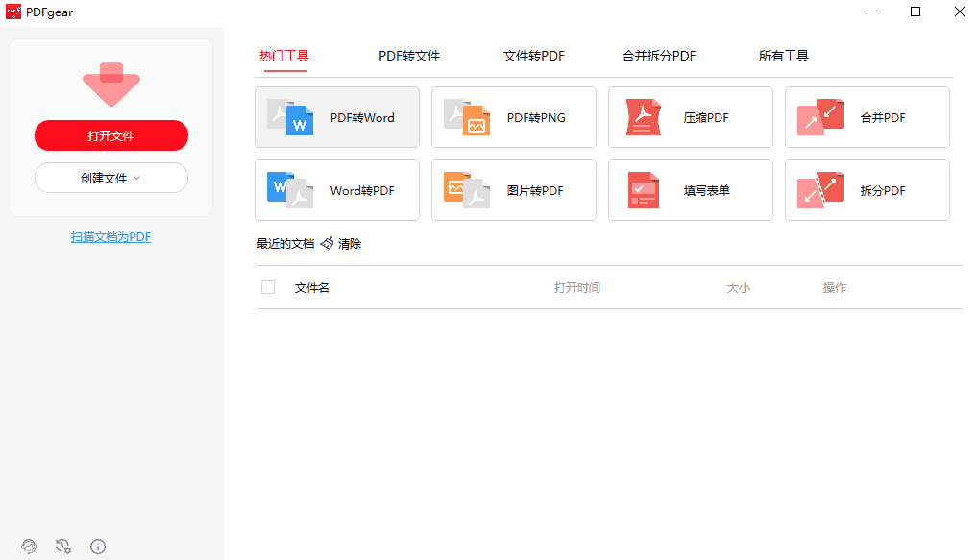Open the 合并PDF merge tool
This screenshot has width=978, height=560.
pos(867,117)
